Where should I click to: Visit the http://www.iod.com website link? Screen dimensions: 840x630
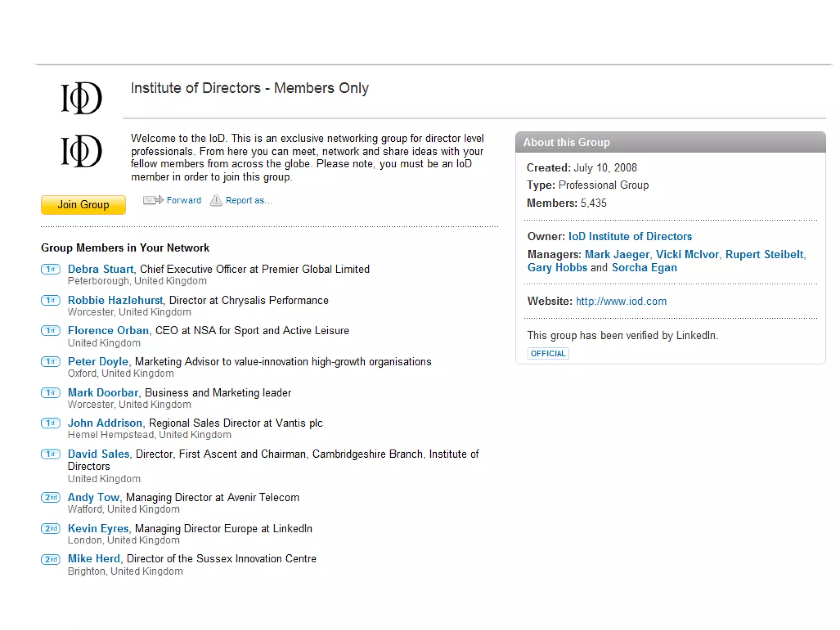621,301
